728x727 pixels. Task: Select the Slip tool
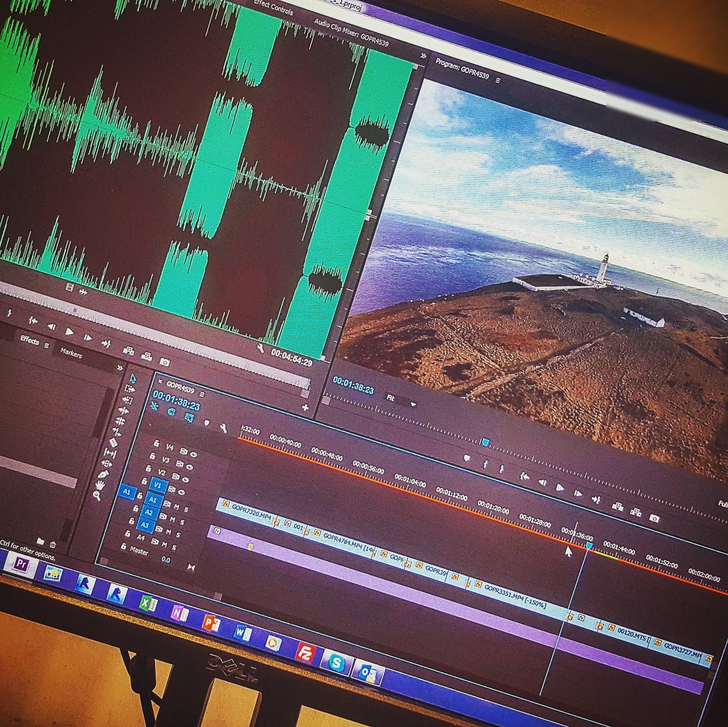point(110,452)
